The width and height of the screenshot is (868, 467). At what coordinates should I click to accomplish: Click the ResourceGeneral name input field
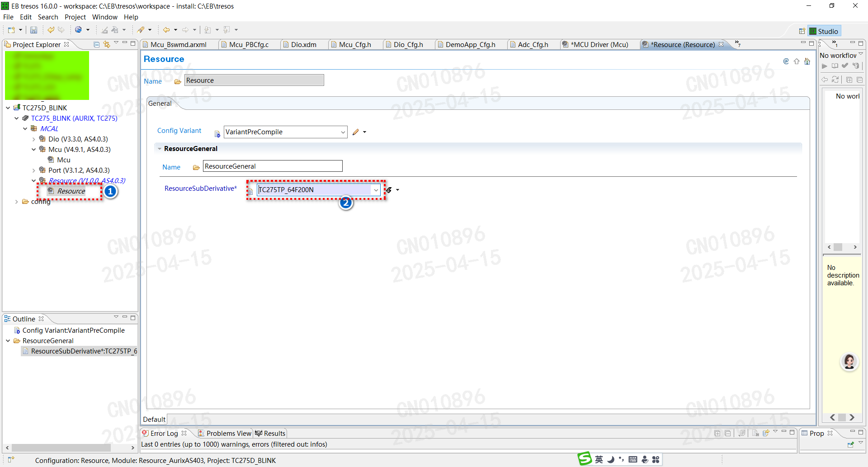coord(273,166)
